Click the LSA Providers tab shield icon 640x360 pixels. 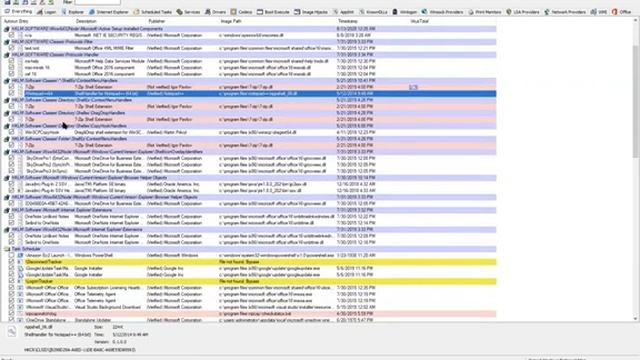coord(509,12)
